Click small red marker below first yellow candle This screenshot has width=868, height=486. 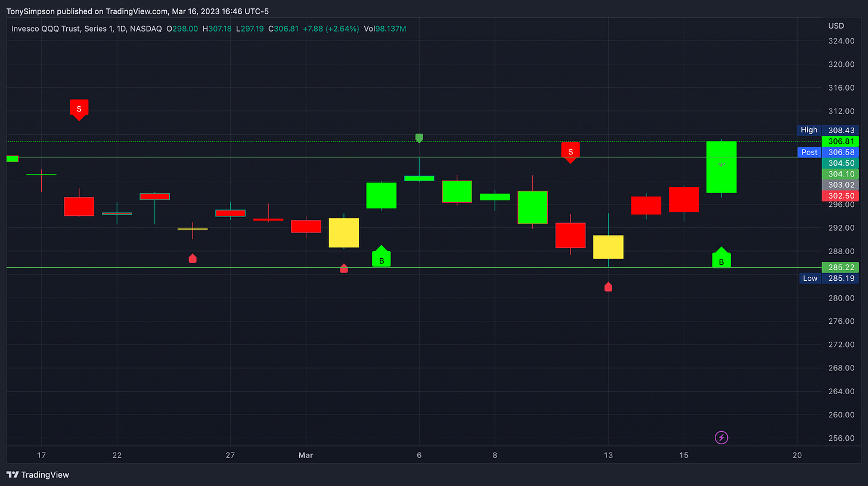(343, 268)
